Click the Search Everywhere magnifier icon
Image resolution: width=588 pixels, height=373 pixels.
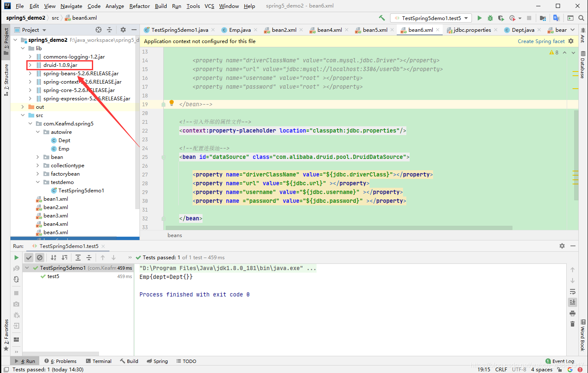tap(581, 18)
